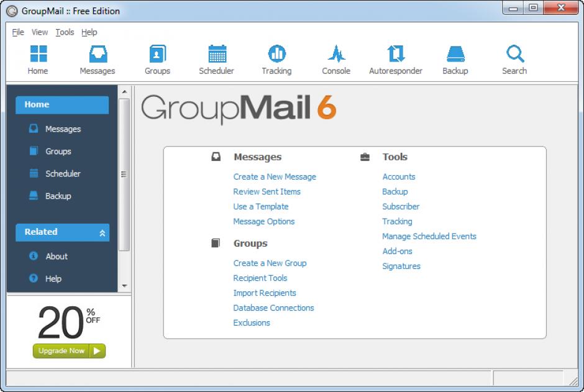This screenshot has width=584, height=392.
Task: Collapse the Related section chevron
Action: [x=103, y=233]
